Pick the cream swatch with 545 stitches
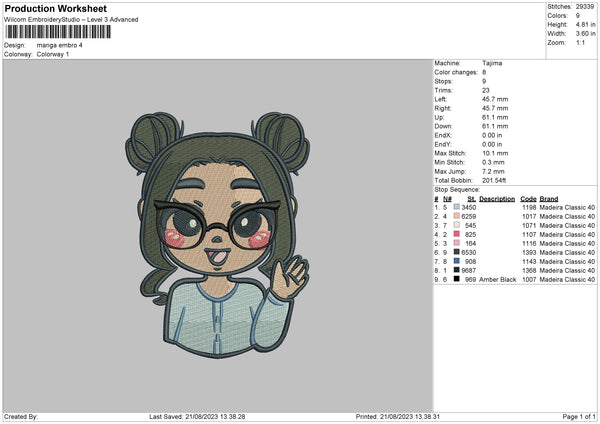This screenshot has width=600, height=424. click(x=456, y=225)
